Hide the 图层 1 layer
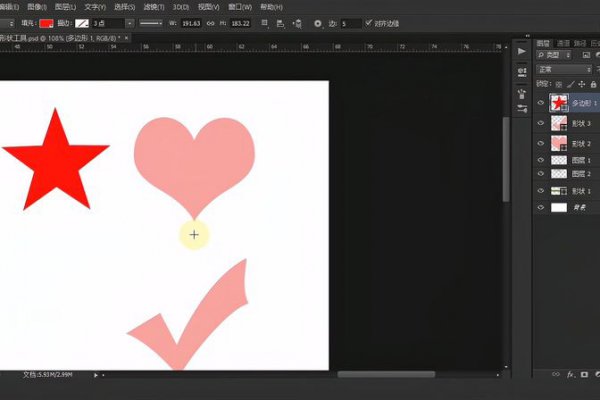Image resolution: width=600 pixels, height=400 pixels. [x=541, y=160]
